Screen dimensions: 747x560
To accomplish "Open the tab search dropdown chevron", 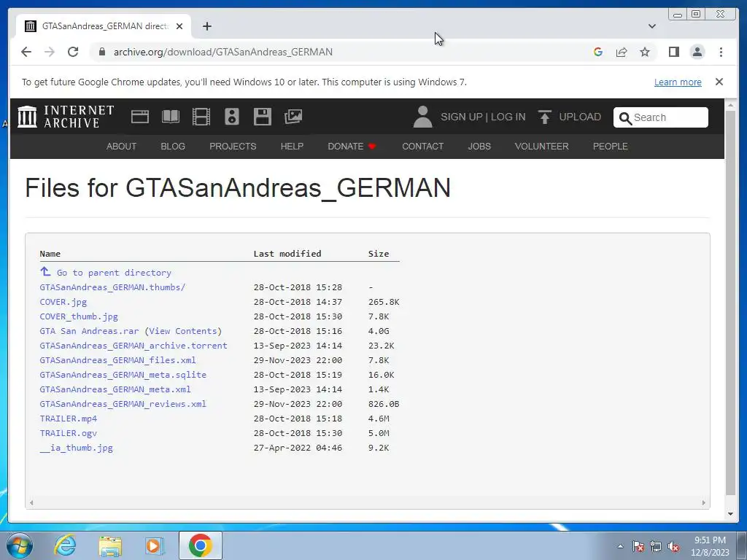I will (651, 26).
